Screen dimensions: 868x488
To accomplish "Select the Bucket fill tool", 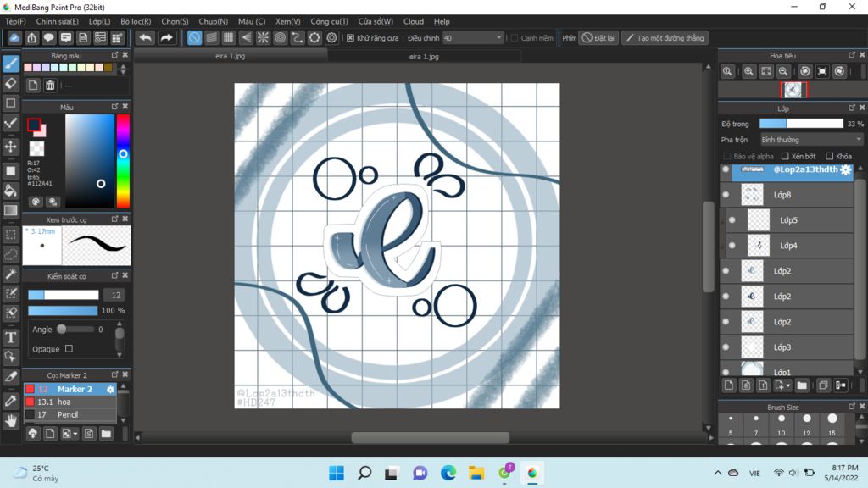I will (x=10, y=191).
